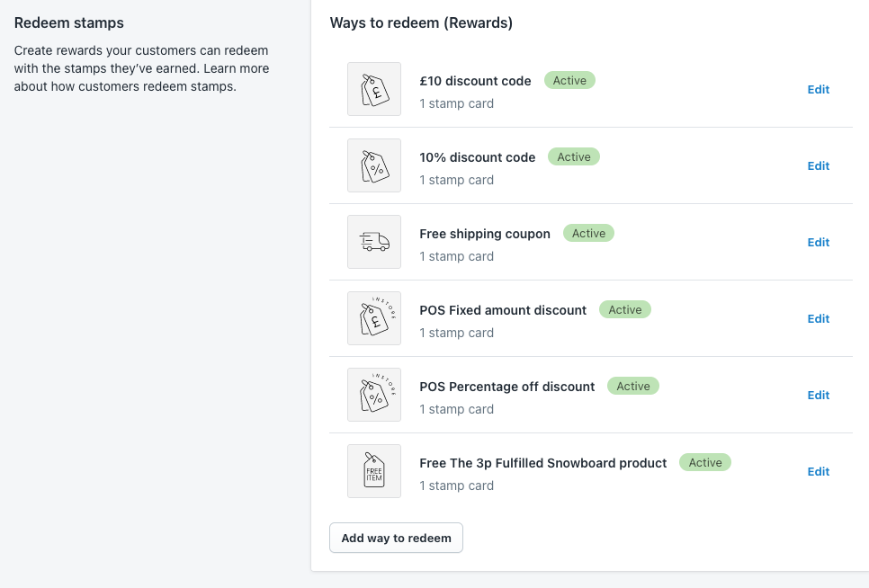The image size is (869, 588).
Task: Click the POS Fixed amount in-store tag icon
Action: pos(374,318)
